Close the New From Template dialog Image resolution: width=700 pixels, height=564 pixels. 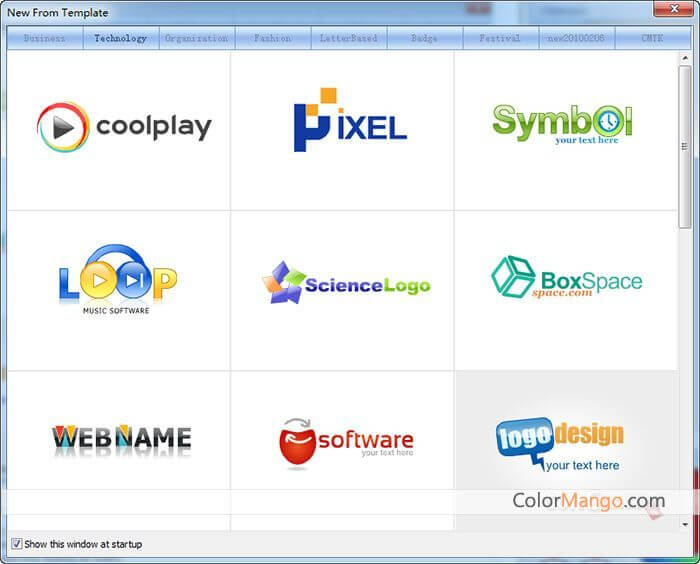(670, 10)
